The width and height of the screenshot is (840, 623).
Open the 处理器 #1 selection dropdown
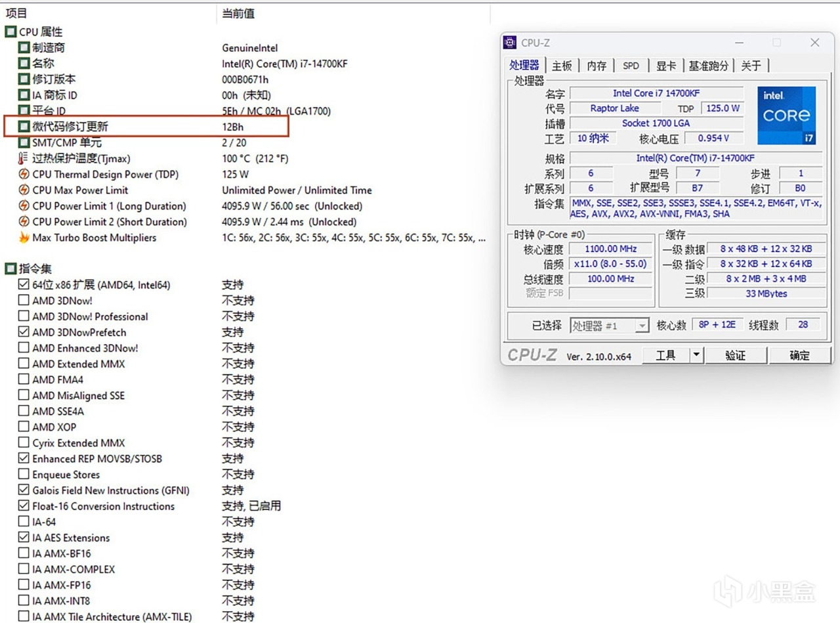click(610, 325)
